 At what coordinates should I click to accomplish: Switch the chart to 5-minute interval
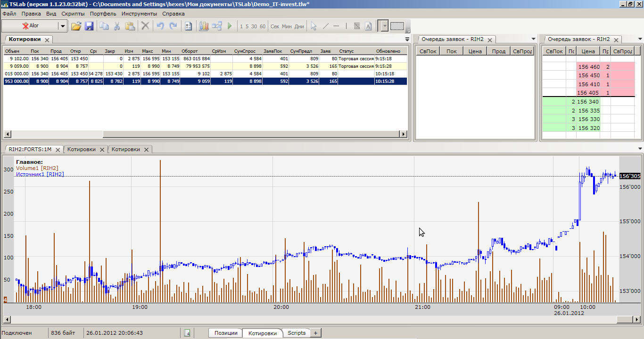pyautogui.click(x=247, y=26)
